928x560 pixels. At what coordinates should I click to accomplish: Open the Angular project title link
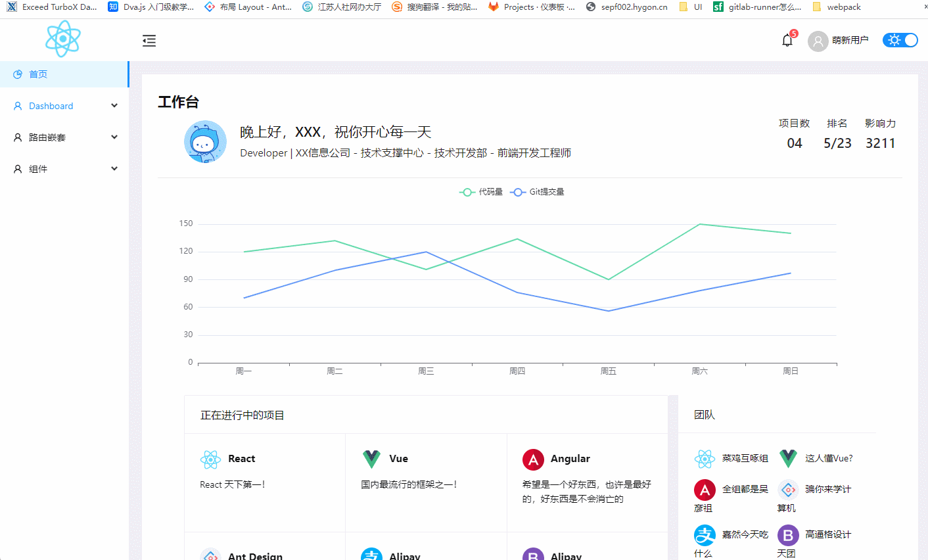(x=570, y=459)
